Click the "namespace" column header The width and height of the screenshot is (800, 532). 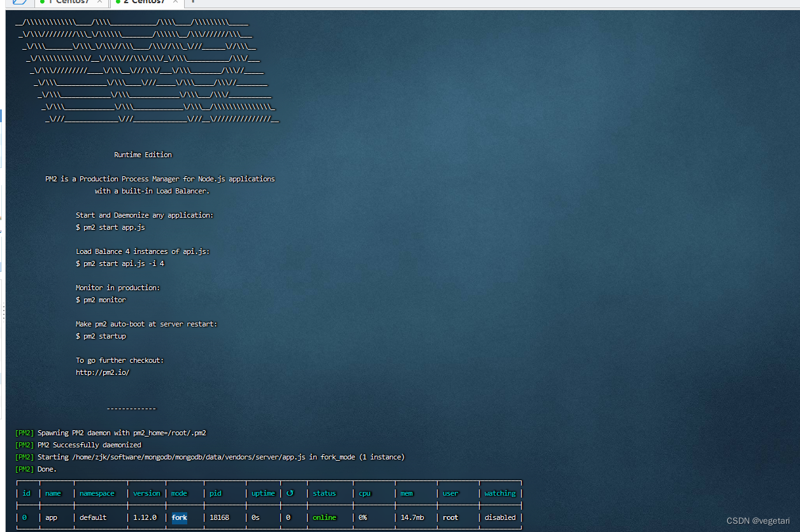click(97, 493)
